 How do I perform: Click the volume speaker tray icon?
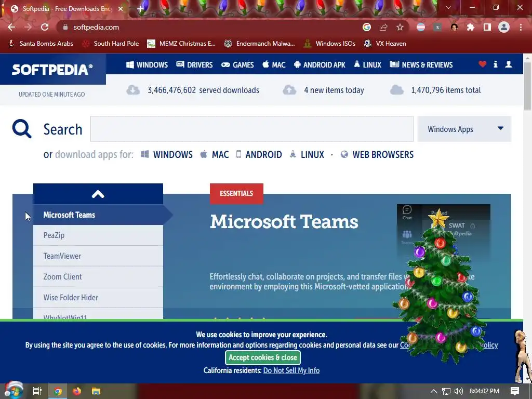458,391
